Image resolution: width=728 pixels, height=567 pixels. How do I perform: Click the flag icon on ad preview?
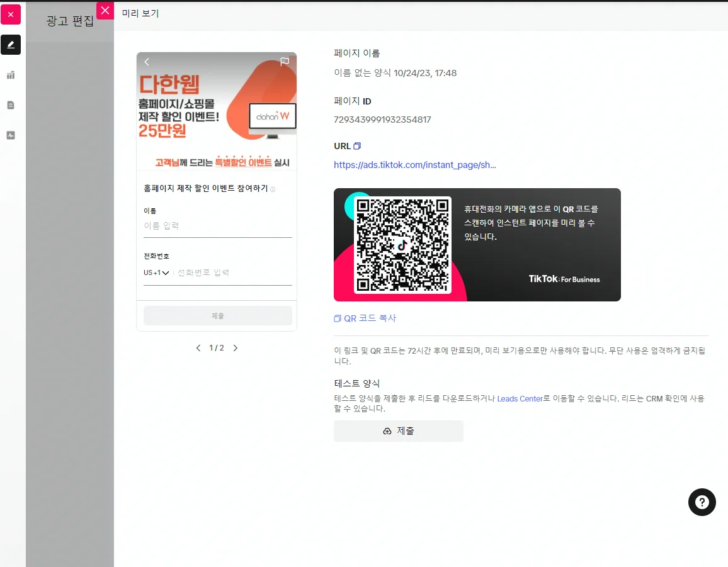pyautogui.click(x=284, y=62)
